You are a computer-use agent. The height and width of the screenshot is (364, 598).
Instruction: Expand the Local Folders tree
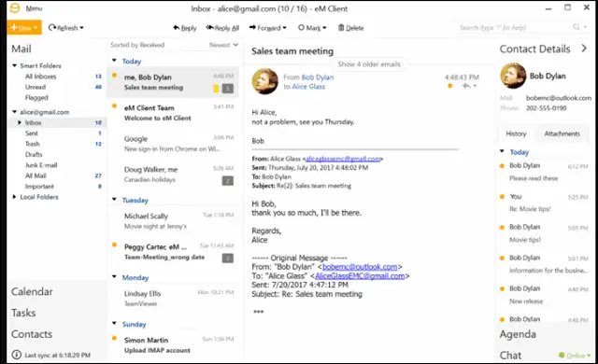tap(15, 197)
